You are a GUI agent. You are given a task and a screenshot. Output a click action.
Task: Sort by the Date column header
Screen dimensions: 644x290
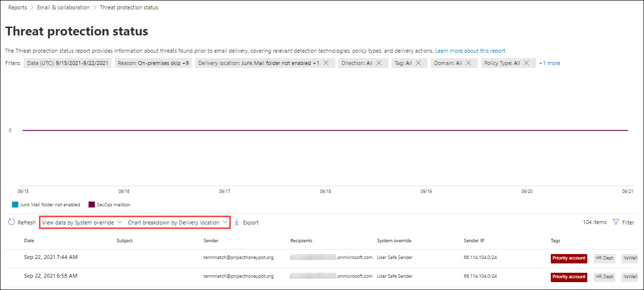pos(30,241)
